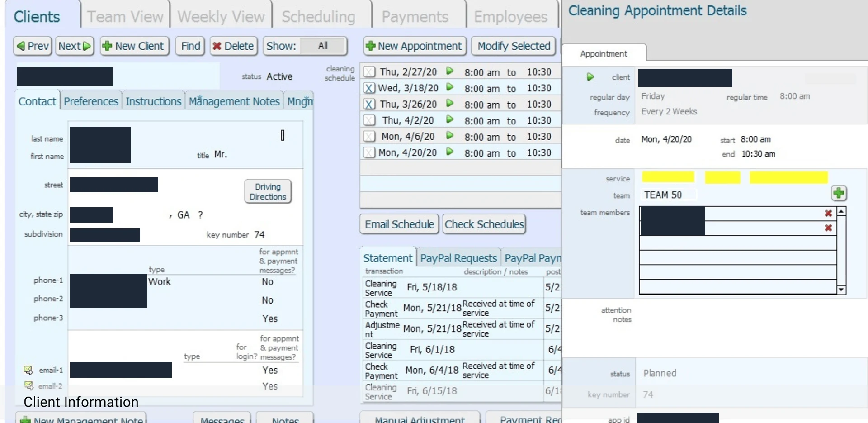Click green go-to-client arrow in Appointment Details

coord(590,77)
